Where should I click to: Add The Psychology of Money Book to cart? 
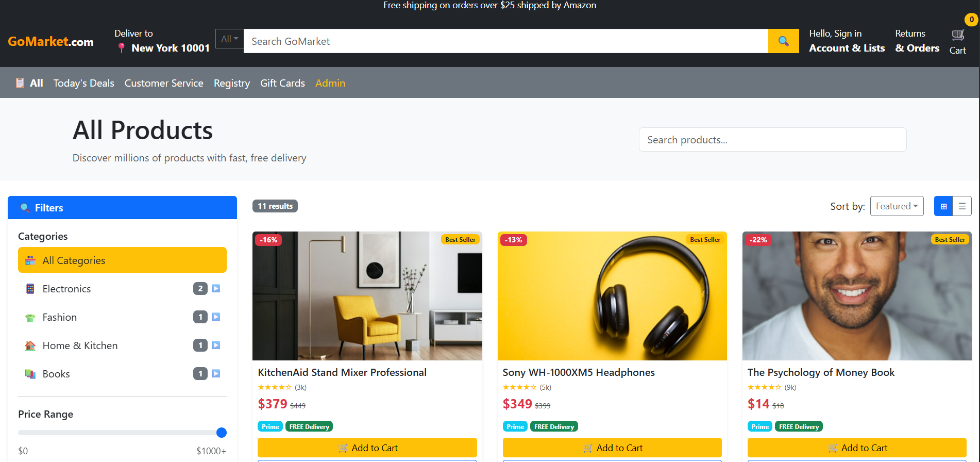[x=857, y=448]
